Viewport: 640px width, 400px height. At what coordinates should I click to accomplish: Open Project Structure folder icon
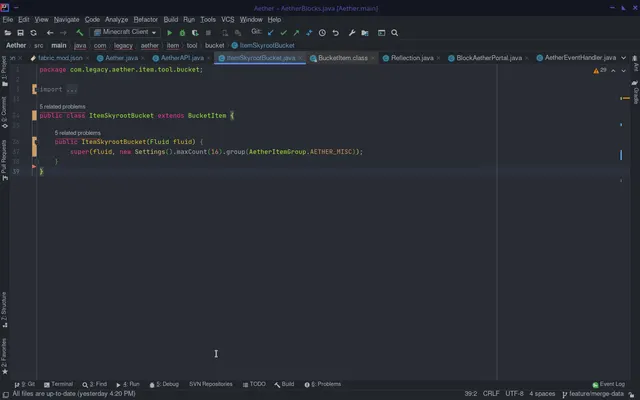tap(365, 33)
